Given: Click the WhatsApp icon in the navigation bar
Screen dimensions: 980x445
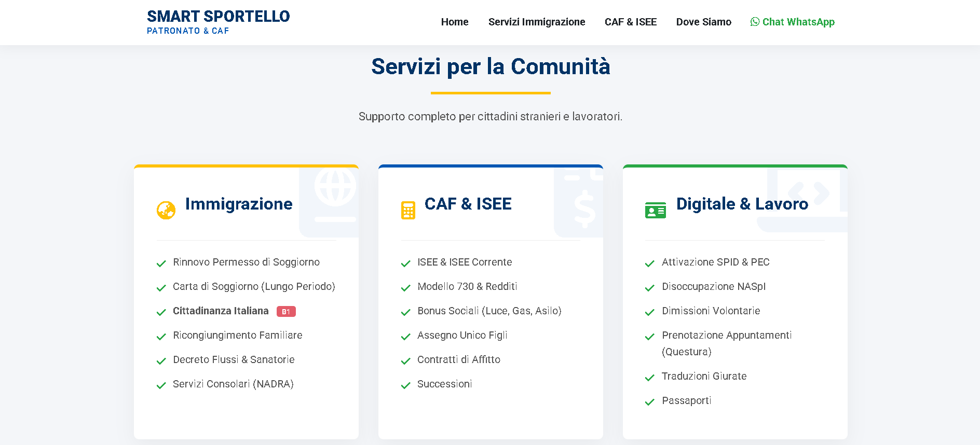Looking at the screenshot, I should (755, 22).
